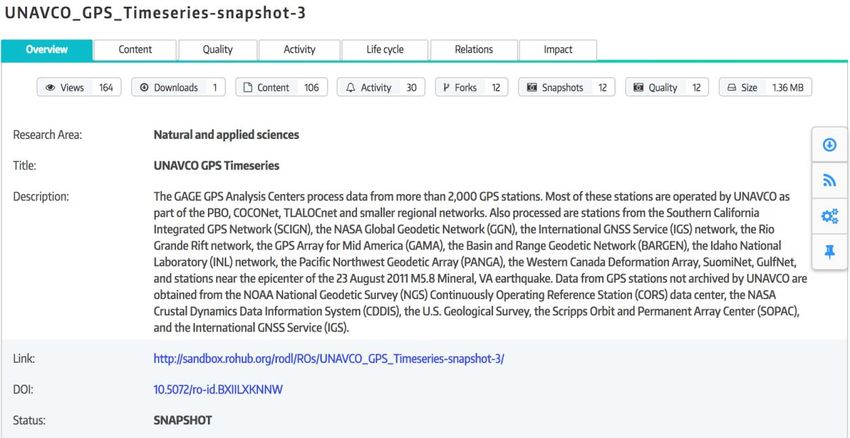The image size is (850, 438).
Task: Click the 'Description:' label
Action: tap(41, 196)
